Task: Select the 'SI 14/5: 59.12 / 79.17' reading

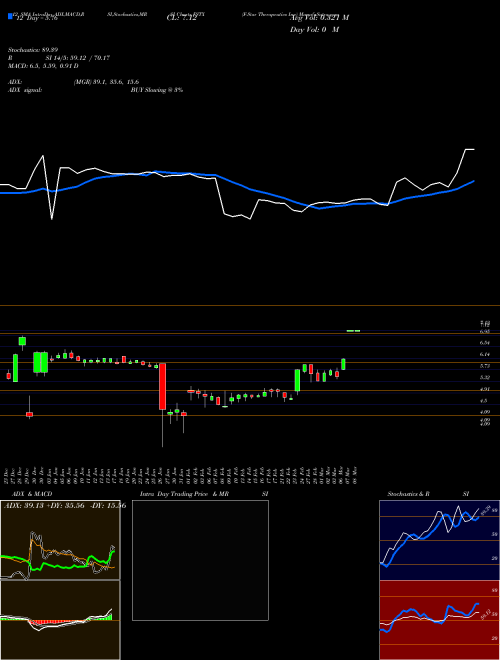Action: 78,58
